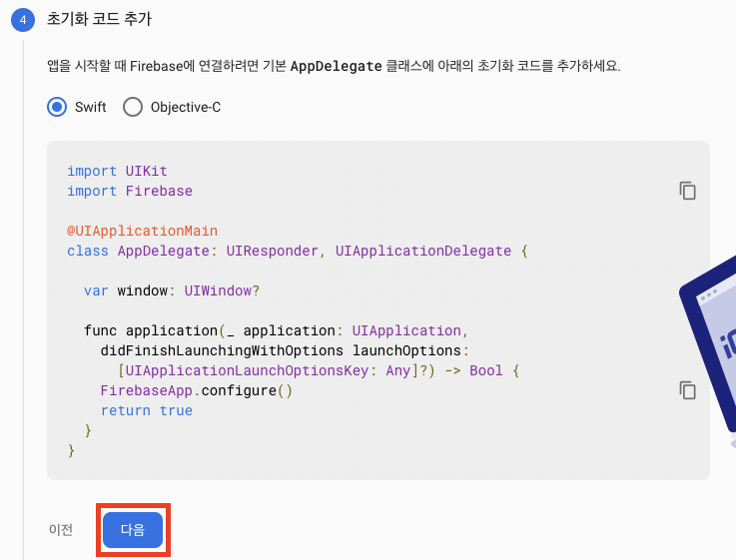Image resolution: width=736 pixels, height=560 pixels.
Task: Click the '@UIApplicationMain' code line
Action: pos(142,231)
